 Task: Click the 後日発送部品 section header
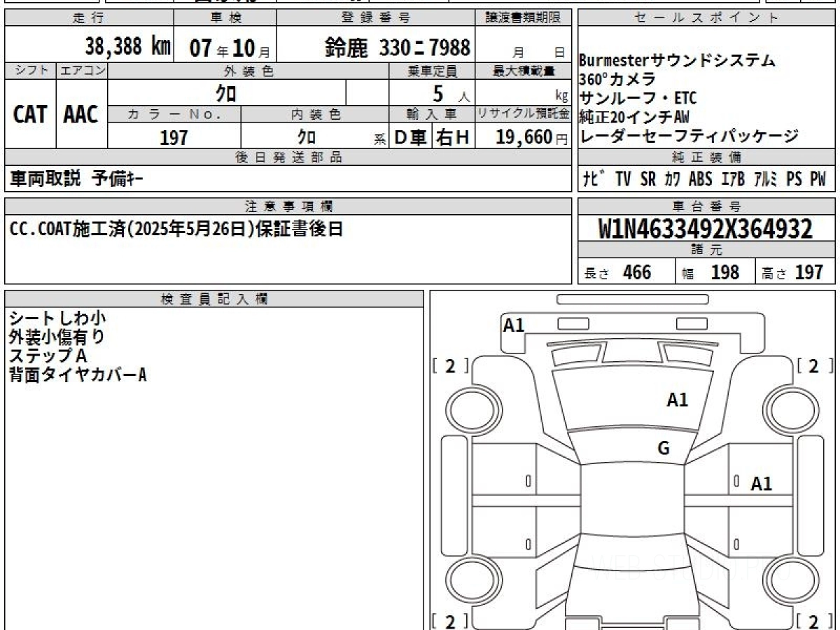pos(288,157)
